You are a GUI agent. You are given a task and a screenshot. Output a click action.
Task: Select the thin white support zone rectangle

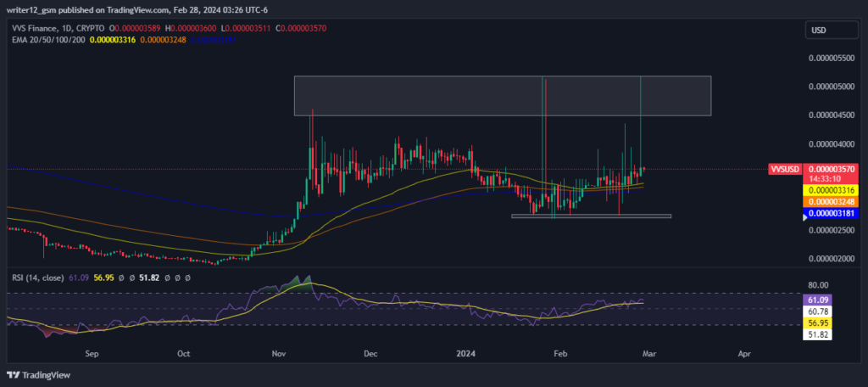pos(591,216)
